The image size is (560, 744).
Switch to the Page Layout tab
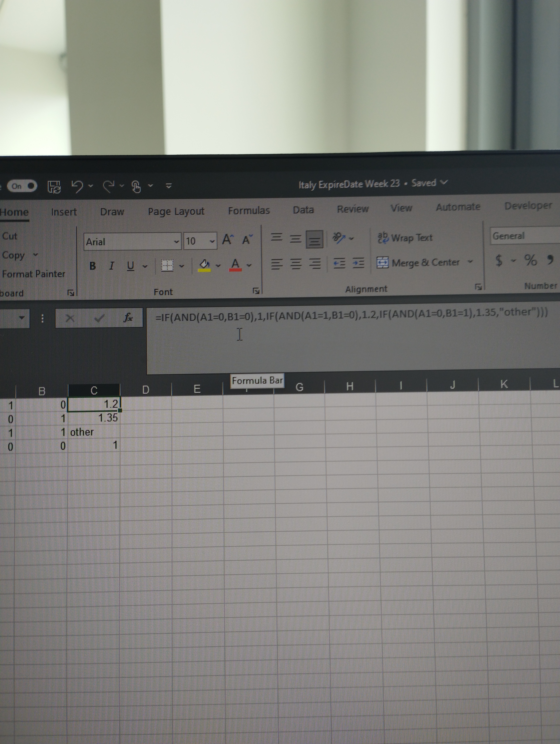[x=176, y=211]
